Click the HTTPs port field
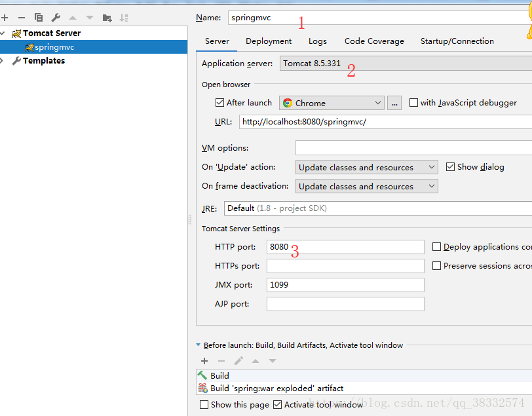 [x=345, y=266]
